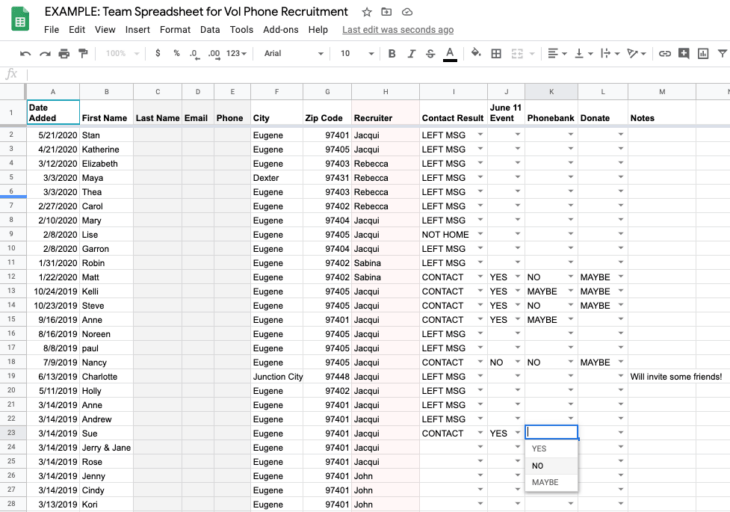Click the 'NOT HOME' contact result cell

(453, 235)
